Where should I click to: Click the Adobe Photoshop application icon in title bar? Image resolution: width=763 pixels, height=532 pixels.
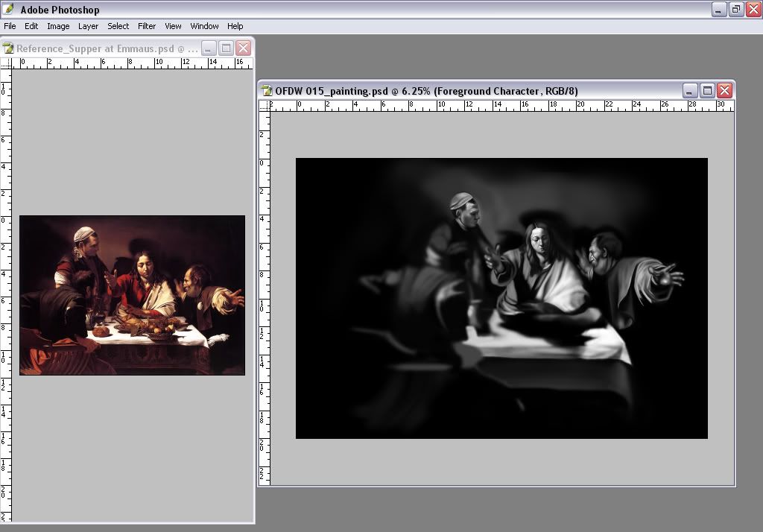pos(9,10)
